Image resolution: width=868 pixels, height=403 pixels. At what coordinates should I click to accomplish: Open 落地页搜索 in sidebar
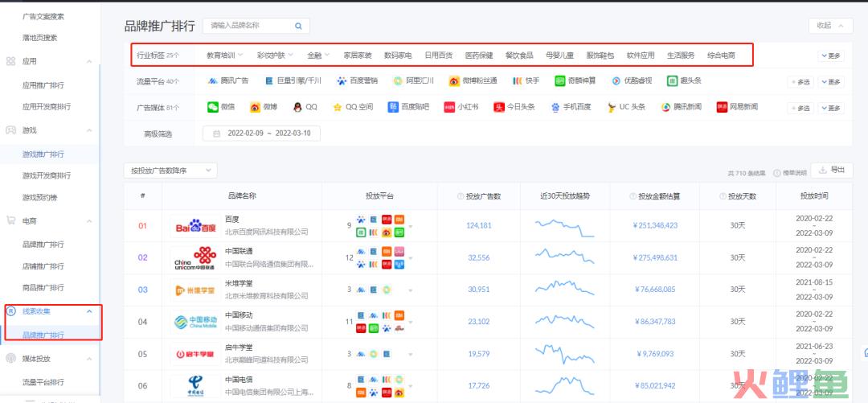40,38
